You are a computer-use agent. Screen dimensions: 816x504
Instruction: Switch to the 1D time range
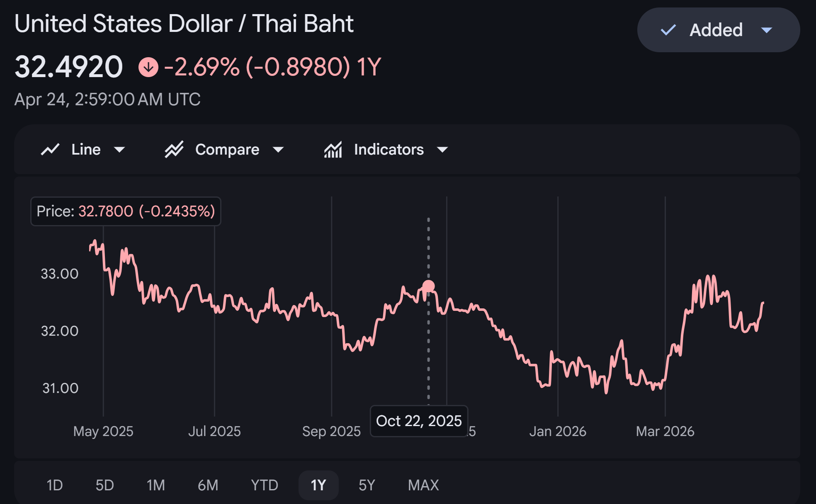pyautogui.click(x=55, y=485)
